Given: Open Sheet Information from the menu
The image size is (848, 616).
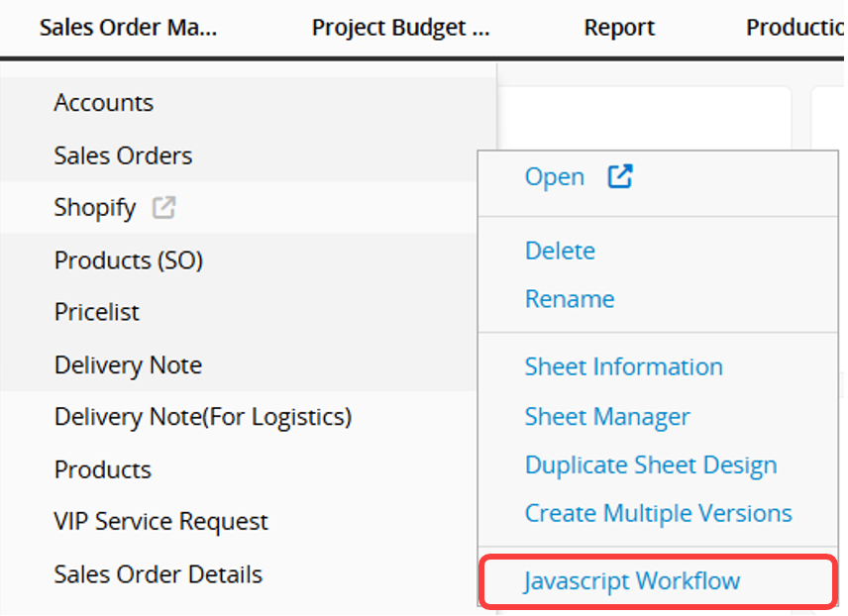Looking at the screenshot, I should (x=624, y=366).
